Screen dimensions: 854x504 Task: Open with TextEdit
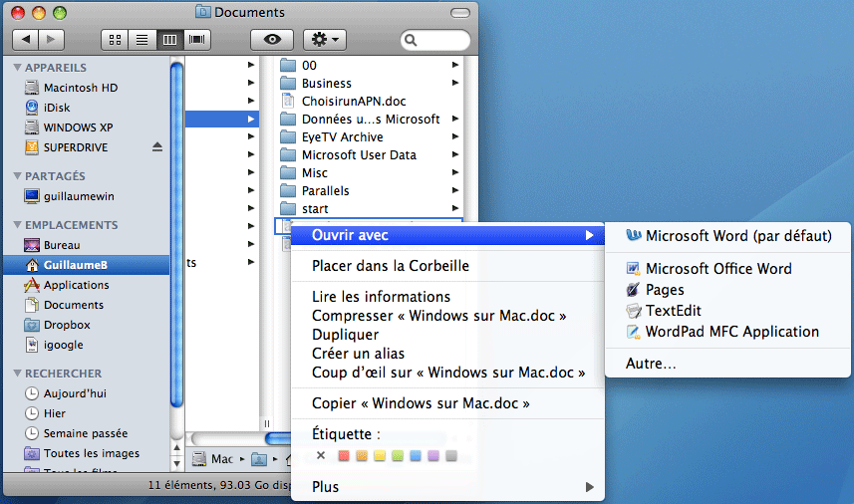[727, 311]
